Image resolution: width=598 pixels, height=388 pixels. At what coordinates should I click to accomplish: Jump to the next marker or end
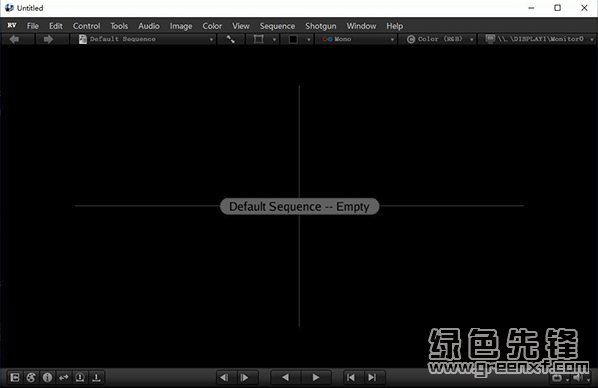(372, 377)
